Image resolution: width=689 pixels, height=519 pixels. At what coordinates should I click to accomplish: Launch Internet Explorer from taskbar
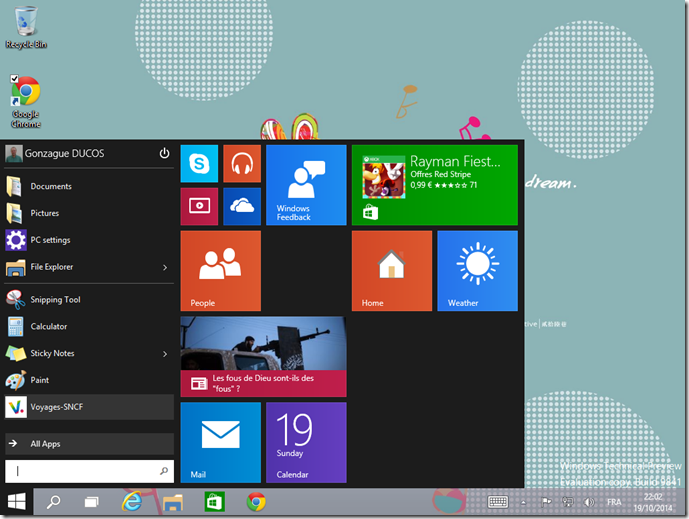coord(132,501)
